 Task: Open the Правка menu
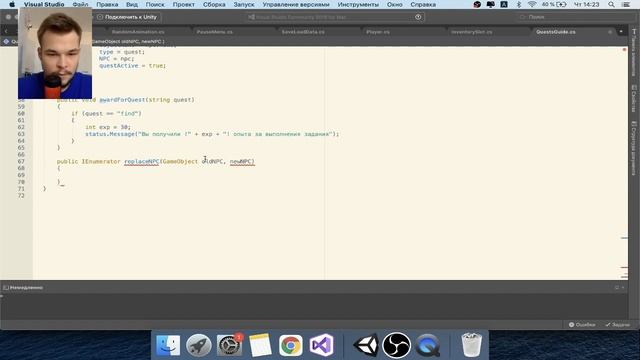[107, 4]
